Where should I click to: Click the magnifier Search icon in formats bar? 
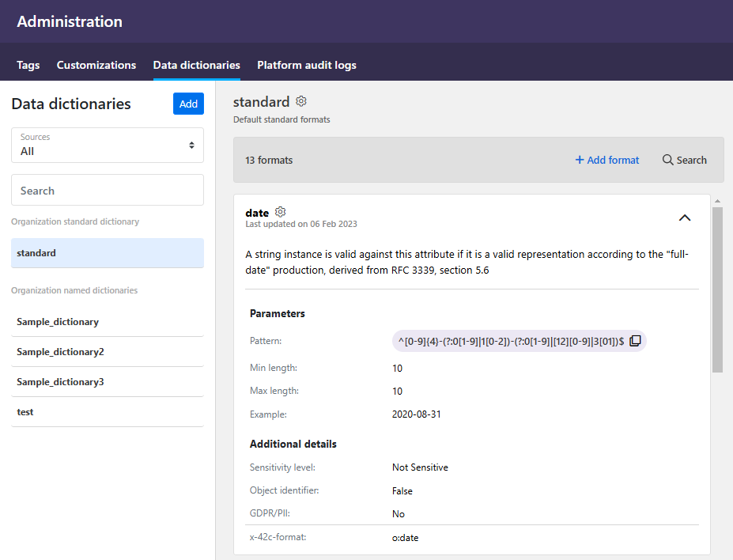(668, 160)
